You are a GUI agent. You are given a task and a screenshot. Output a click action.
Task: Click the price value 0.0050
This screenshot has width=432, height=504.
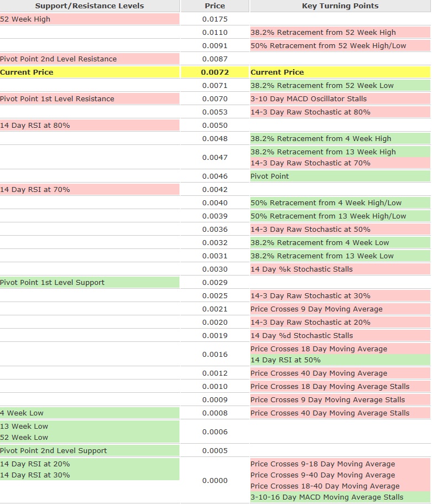[215, 126]
